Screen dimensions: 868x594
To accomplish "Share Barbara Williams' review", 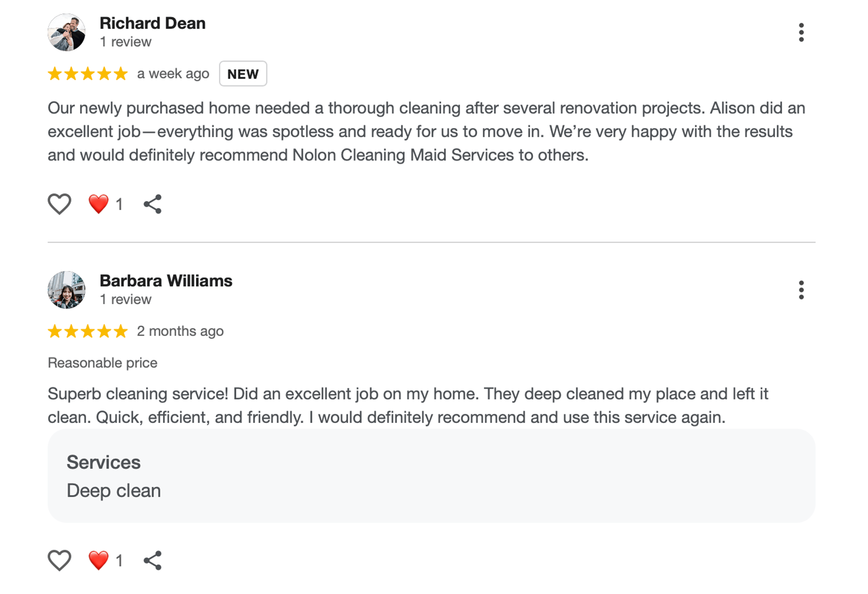I will coord(153,561).
